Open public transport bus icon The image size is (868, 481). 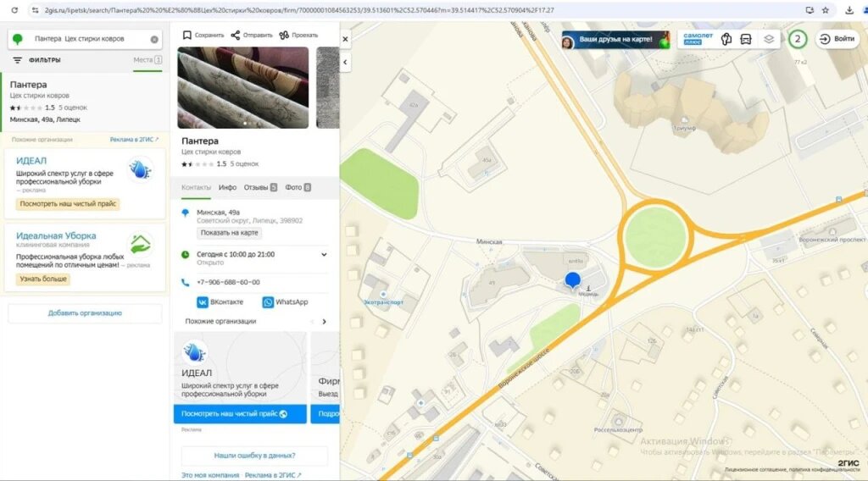coord(746,39)
